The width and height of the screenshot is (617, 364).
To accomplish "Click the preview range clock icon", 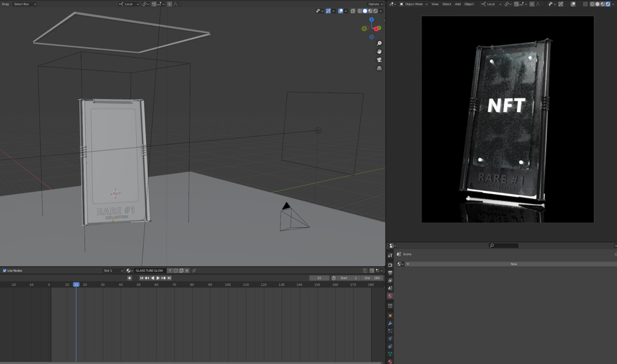I will pos(334,278).
